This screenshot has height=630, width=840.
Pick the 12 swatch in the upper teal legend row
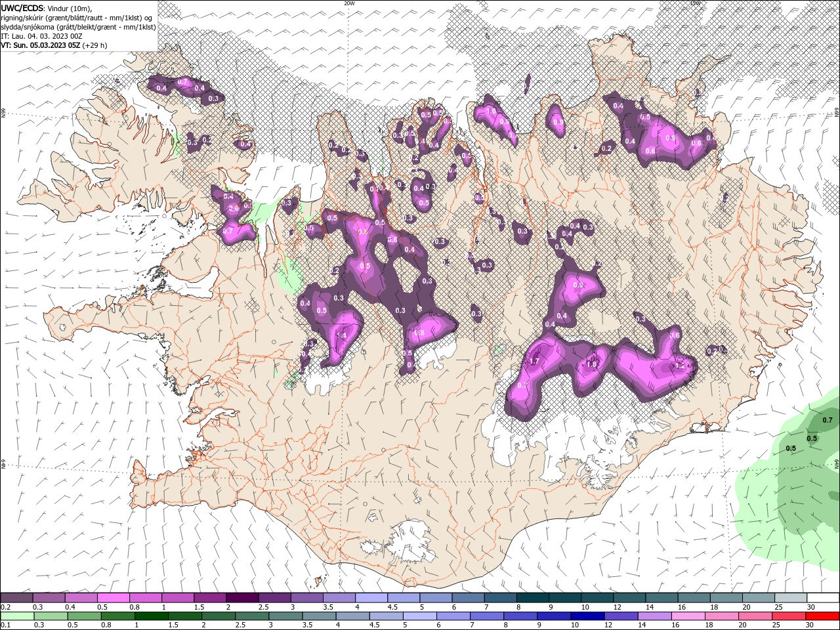coord(629,598)
